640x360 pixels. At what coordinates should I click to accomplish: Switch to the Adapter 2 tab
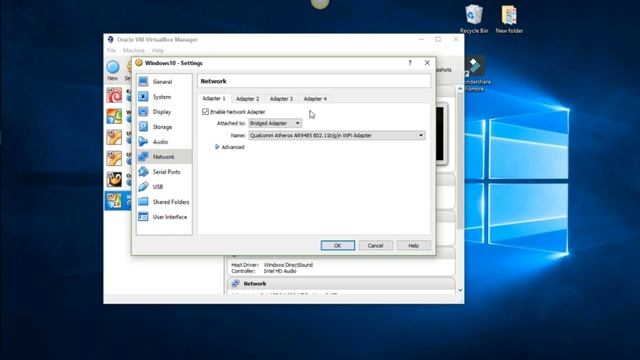pos(247,99)
